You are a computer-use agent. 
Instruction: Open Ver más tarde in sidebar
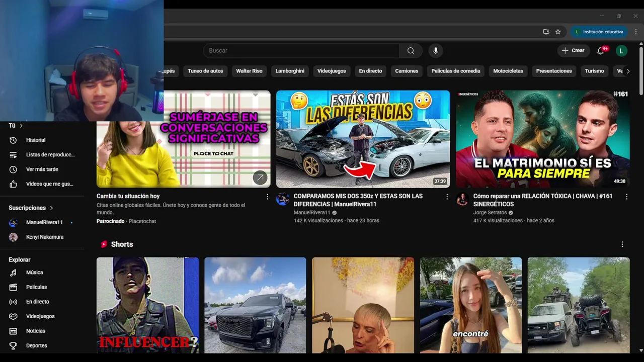(42, 169)
